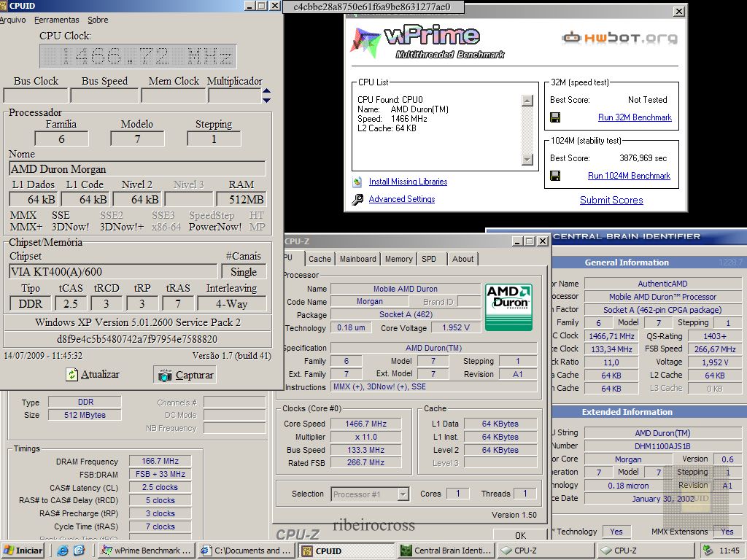Click the Atualizar button in CPUID
Viewport: 747px width, 560px height.
[93, 374]
